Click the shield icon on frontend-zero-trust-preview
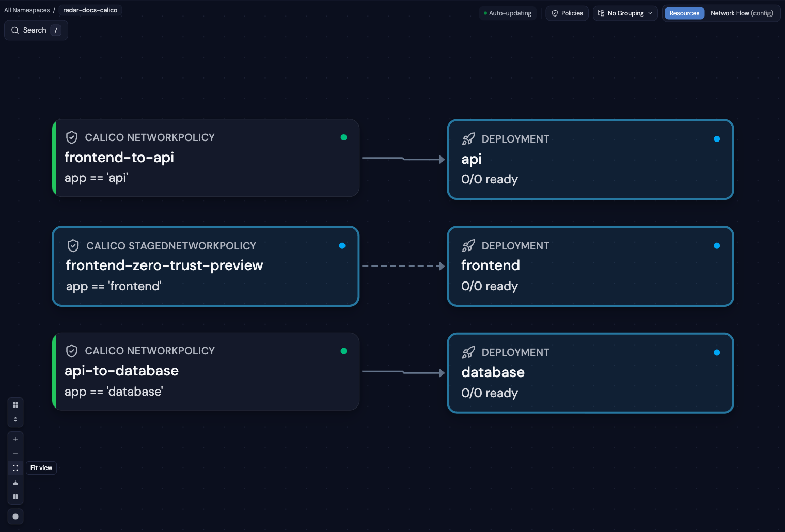This screenshot has height=532, width=785. tap(73, 246)
